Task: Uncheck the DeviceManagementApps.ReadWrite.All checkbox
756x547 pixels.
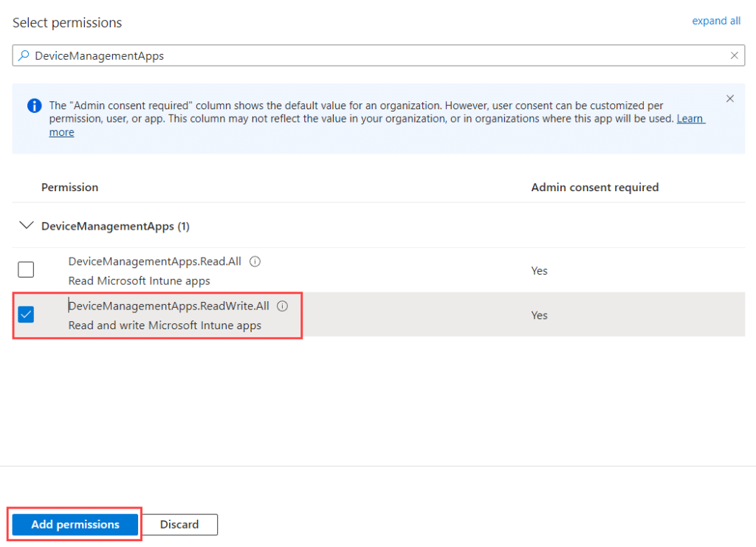Action: click(26, 314)
